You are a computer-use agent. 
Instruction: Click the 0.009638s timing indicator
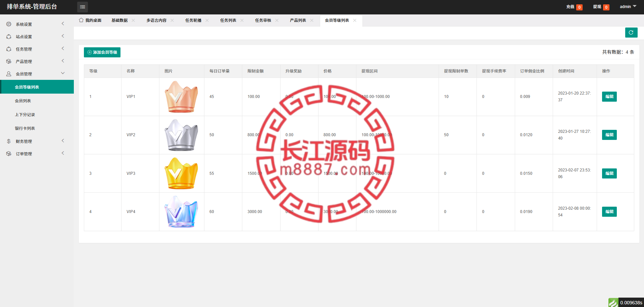(x=631, y=303)
